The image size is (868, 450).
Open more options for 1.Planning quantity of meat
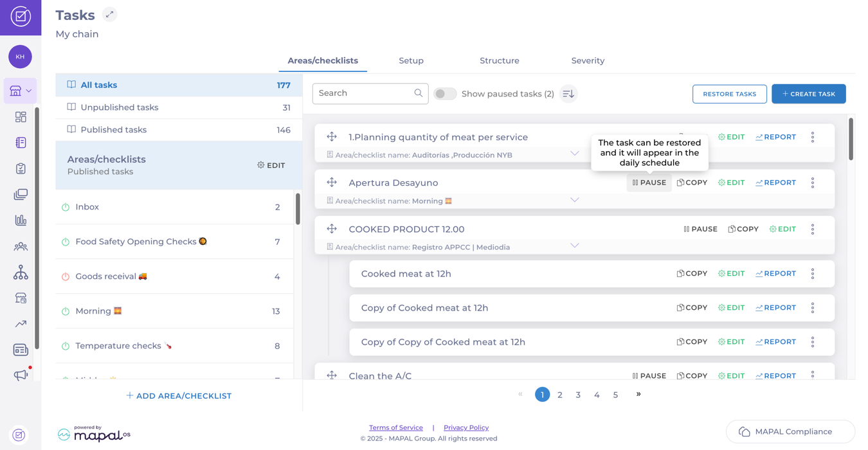pyautogui.click(x=813, y=137)
